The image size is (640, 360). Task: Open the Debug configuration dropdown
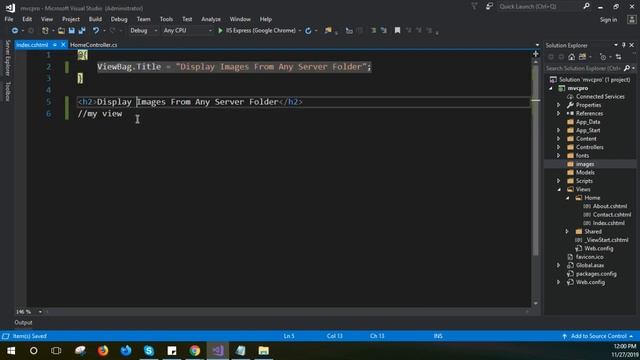[144, 31]
